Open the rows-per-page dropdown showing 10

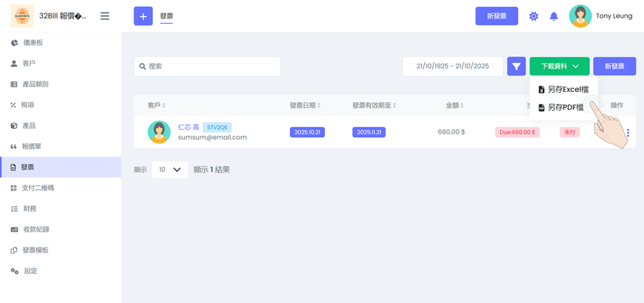coord(169,169)
